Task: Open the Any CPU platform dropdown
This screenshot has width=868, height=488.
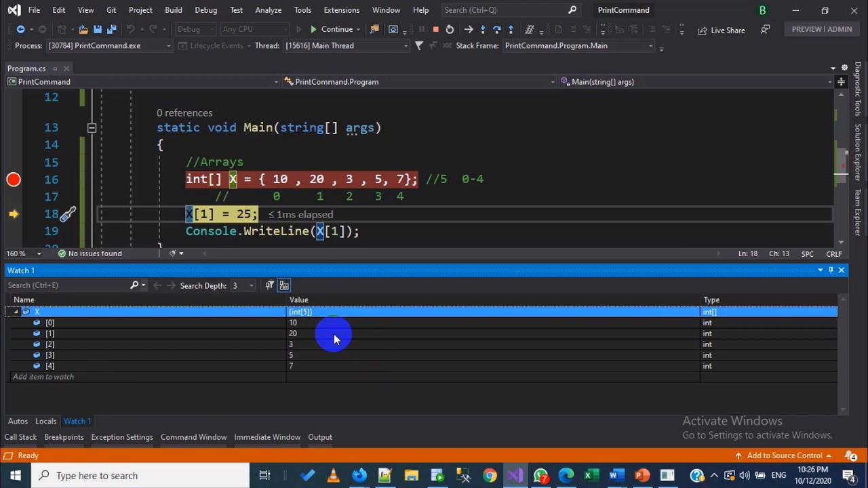Action: 254,29
